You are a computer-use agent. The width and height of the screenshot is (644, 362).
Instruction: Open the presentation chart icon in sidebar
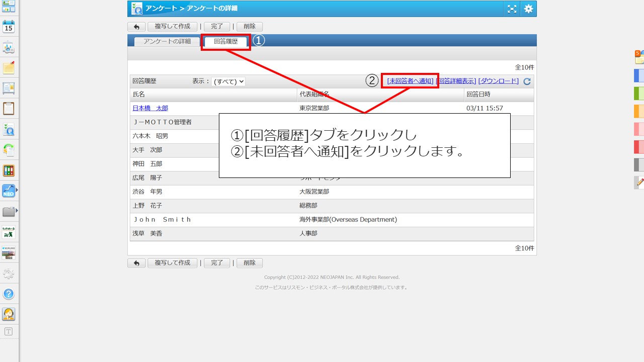tap(9, 48)
